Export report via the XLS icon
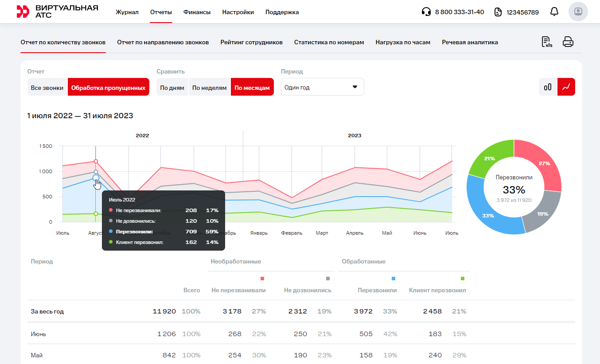 (x=547, y=42)
